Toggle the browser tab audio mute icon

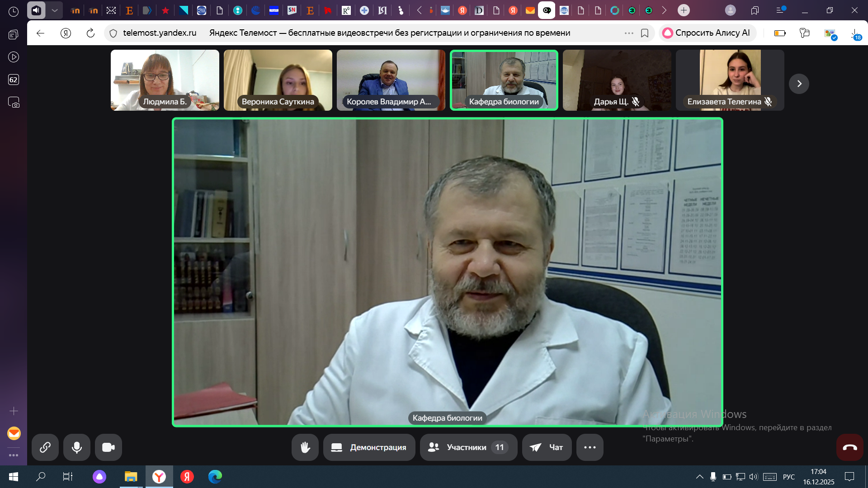pos(36,10)
